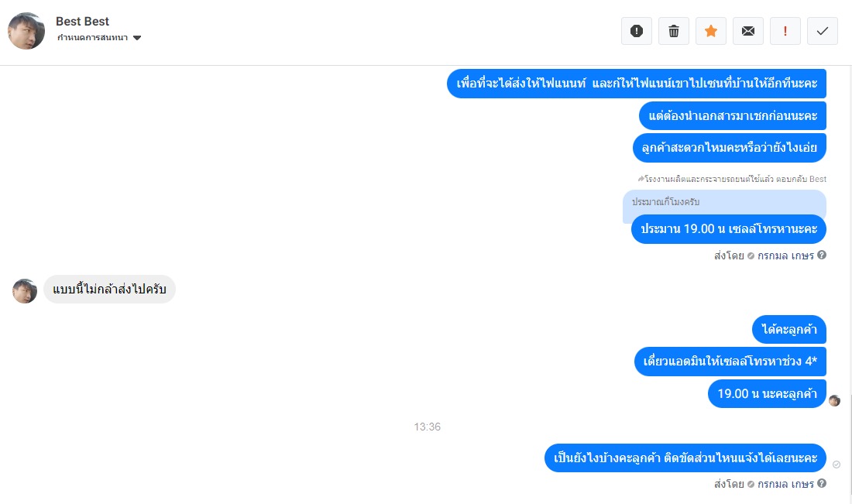Mark as unread using envelope icon
852x504 pixels.
[x=748, y=31]
